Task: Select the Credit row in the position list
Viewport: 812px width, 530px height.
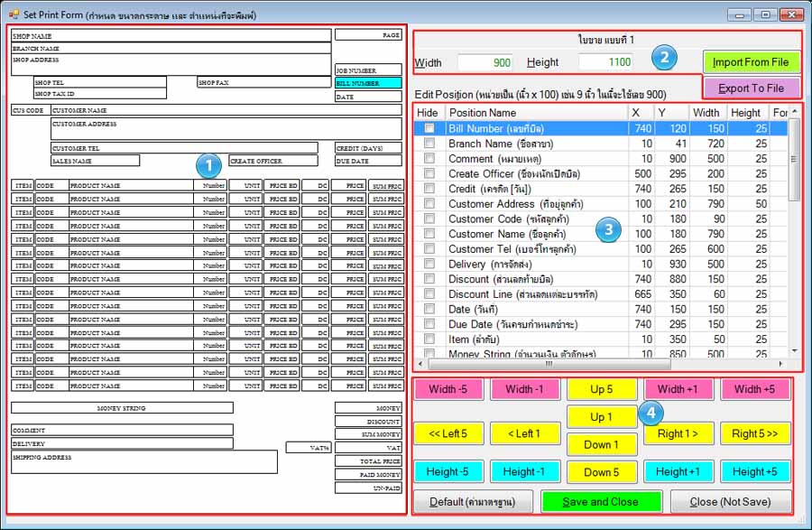Action: (601, 189)
